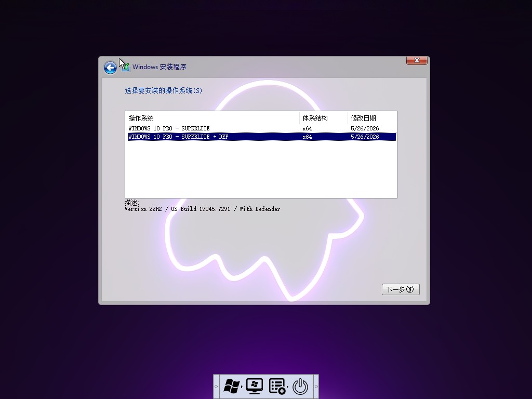
Task: Click 操作系统 column header
Action: (x=212, y=118)
